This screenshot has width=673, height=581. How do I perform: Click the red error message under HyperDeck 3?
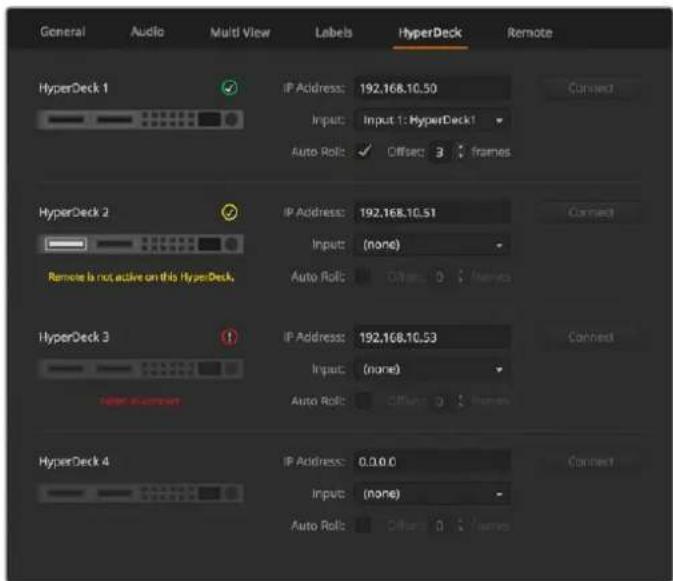141,401
